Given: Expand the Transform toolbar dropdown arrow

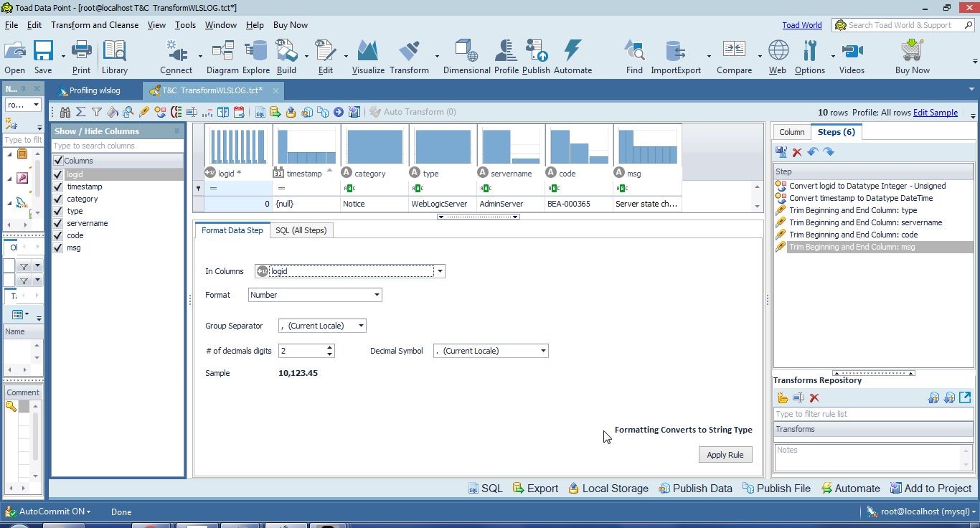Looking at the screenshot, I should 437,57.
